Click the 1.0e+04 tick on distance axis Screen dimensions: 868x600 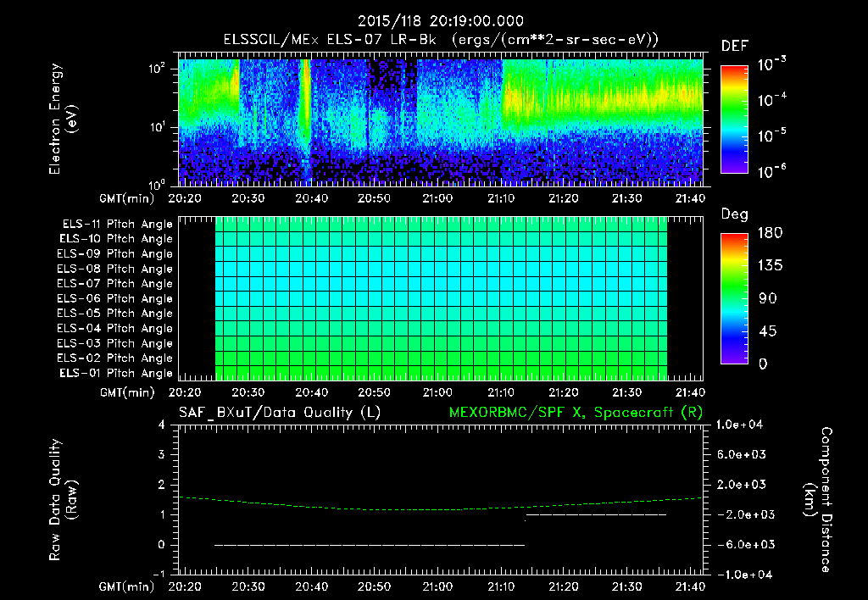739,425
